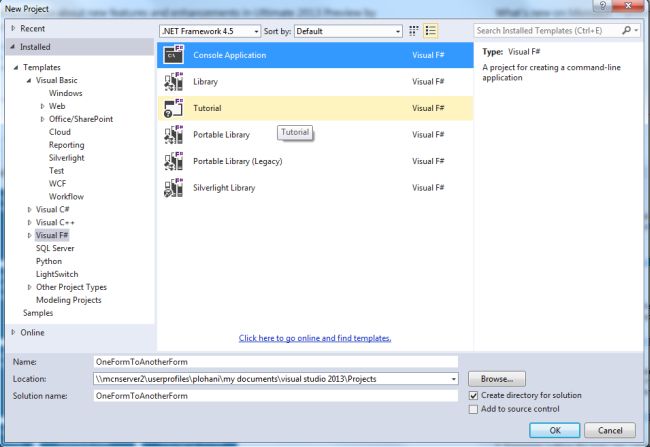This screenshot has height=447, width=650.
Task: Click the Search Installed Templates box
Action: point(547,30)
